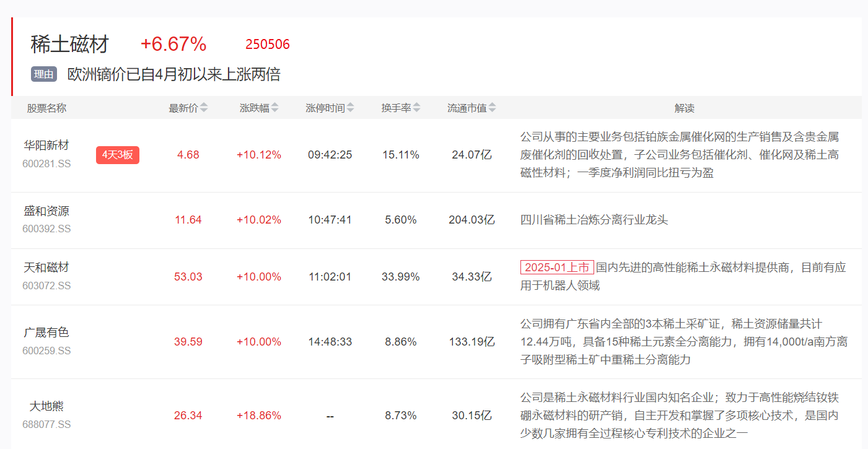Click the 理由 tag badge
Image resolution: width=868 pixels, height=449 pixels.
pos(44,74)
